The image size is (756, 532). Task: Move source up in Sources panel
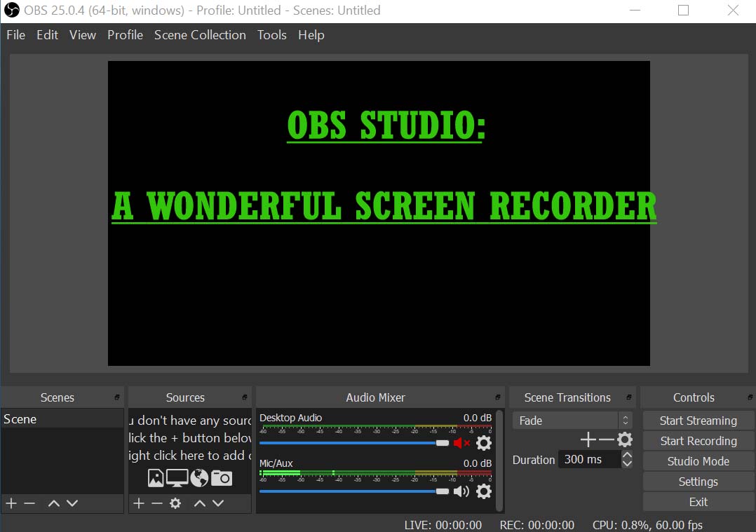200,503
